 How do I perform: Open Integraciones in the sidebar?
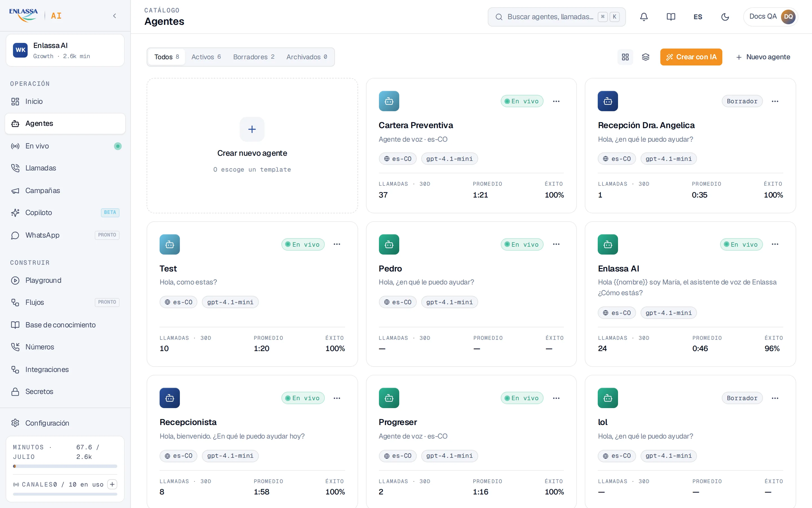(x=65, y=370)
